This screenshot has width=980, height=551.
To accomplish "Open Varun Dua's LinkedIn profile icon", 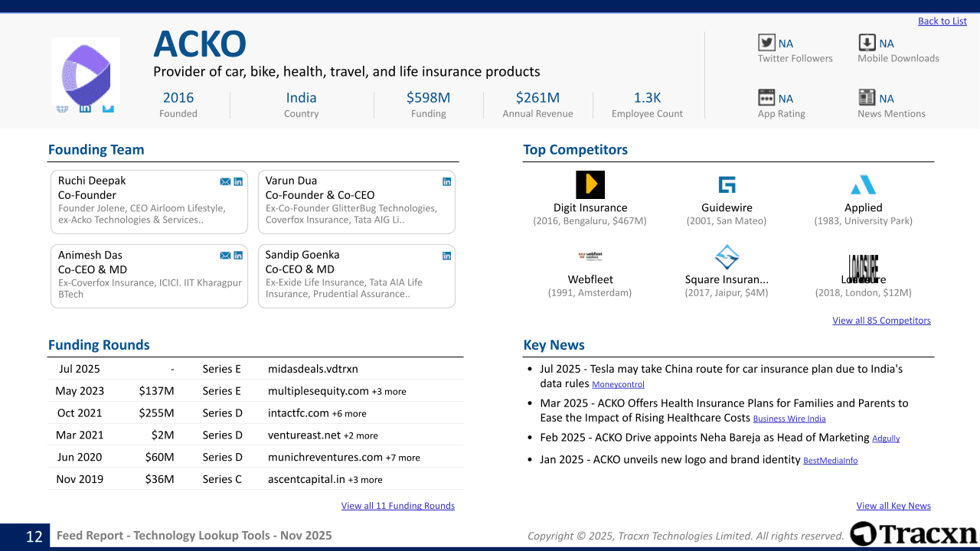I will [447, 181].
